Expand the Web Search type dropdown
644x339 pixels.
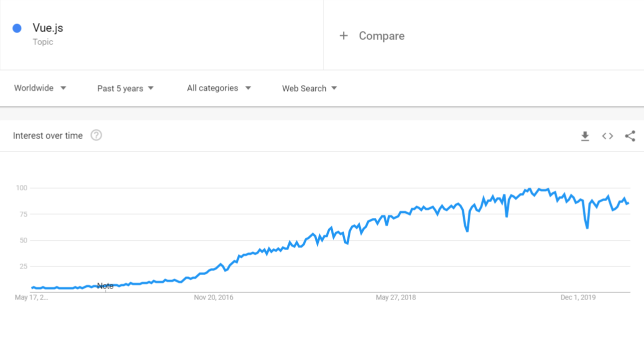(x=309, y=88)
